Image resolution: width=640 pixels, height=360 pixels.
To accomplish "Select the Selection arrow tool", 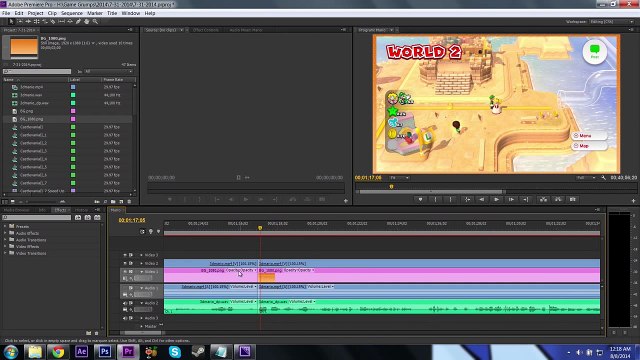I will click(11, 21).
